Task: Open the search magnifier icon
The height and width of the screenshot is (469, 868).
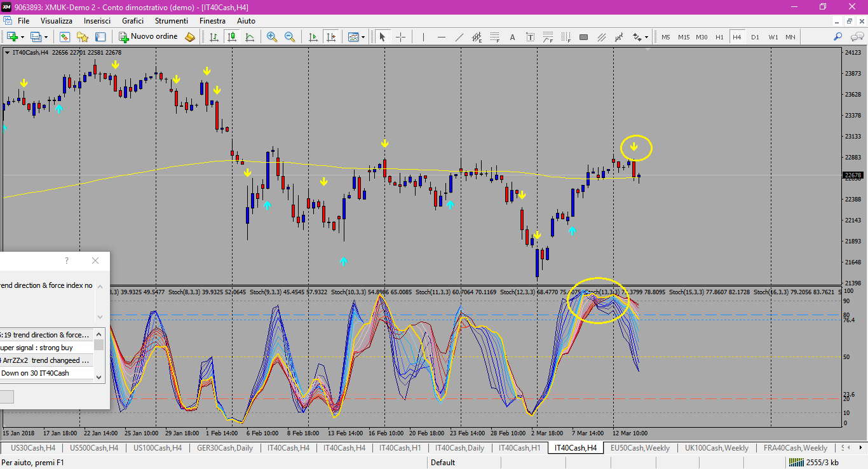Action: click(838, 37)
